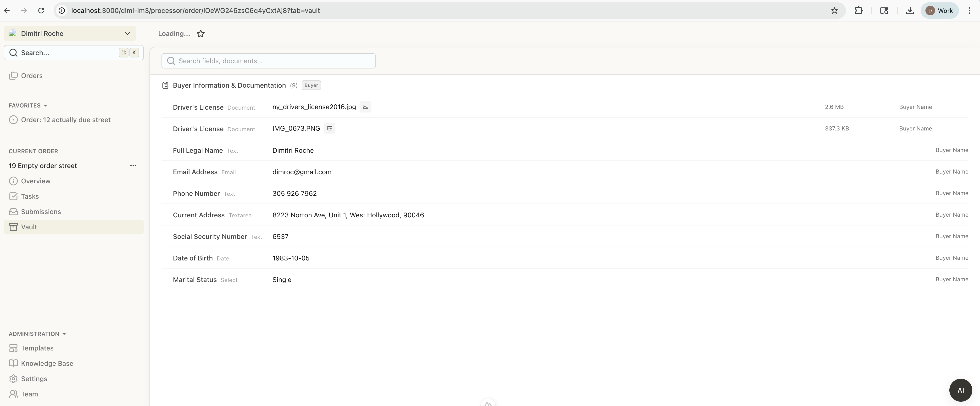Open browser extensions puzzle icon

[x=858, y=11]
